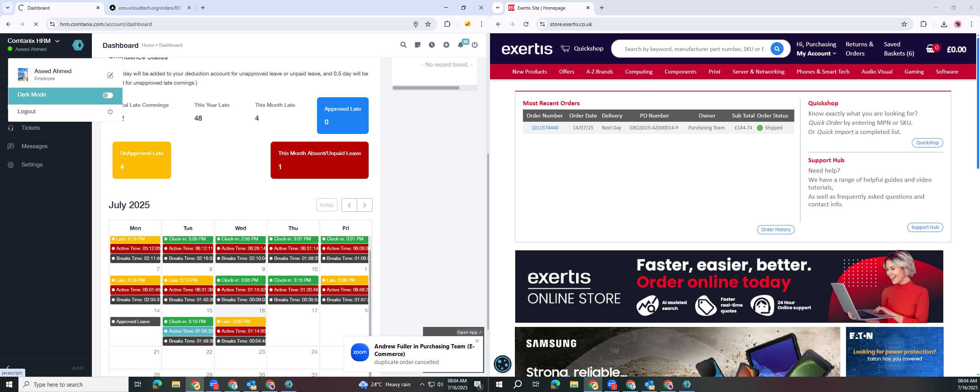
Task: Expand the Comtanix HRM header dropdown
Action: click(57, 41)
